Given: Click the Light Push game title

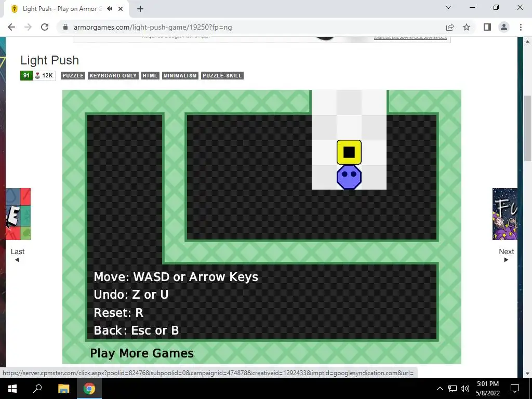Looking at the screenshot, I should point(49,60).
